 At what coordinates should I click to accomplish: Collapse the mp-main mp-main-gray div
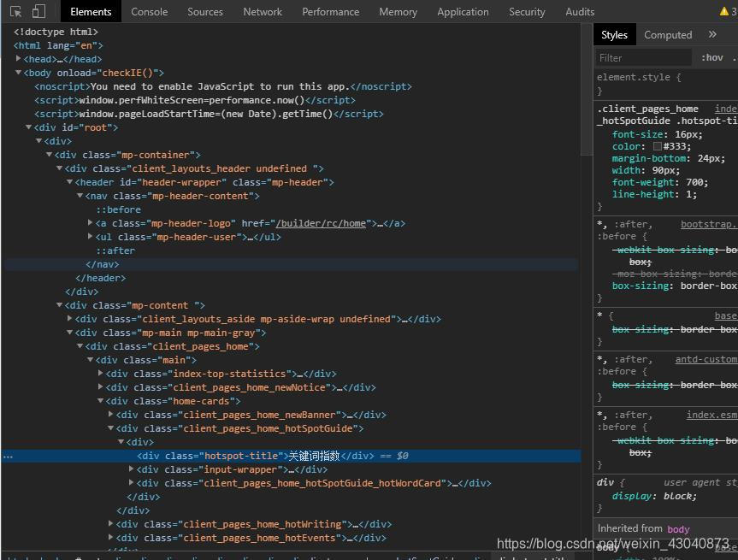tap(69, 333)
